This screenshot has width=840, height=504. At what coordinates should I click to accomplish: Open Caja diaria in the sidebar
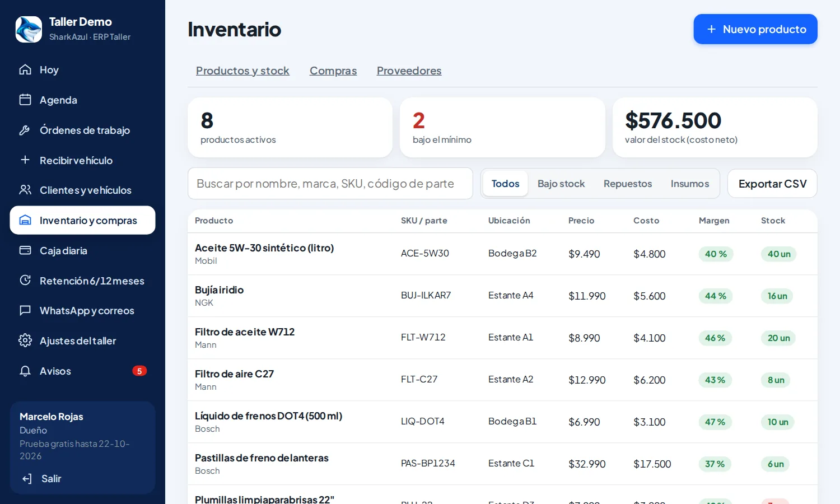coord(82,250)
